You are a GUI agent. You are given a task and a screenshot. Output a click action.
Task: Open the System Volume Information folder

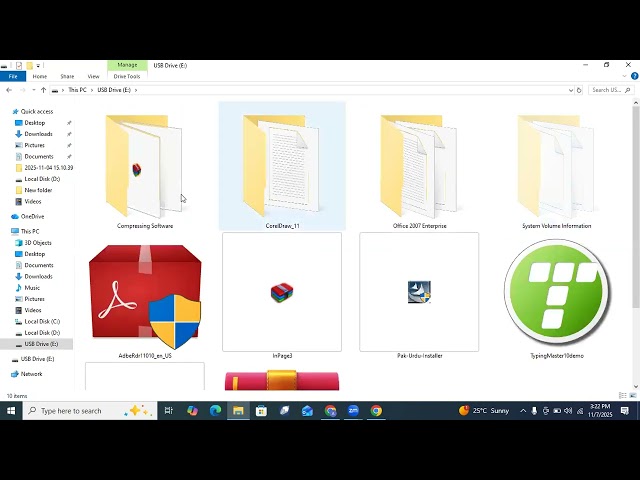pos(556,167)
